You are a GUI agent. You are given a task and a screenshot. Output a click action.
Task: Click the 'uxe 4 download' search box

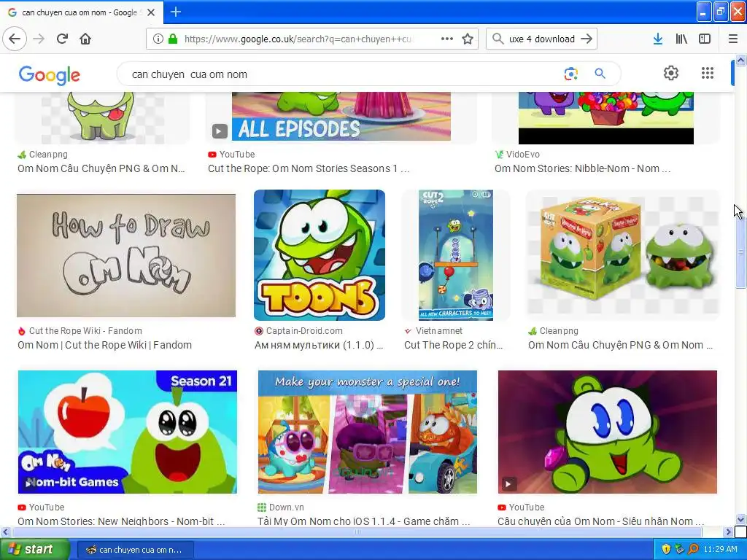tap(541, 39)
